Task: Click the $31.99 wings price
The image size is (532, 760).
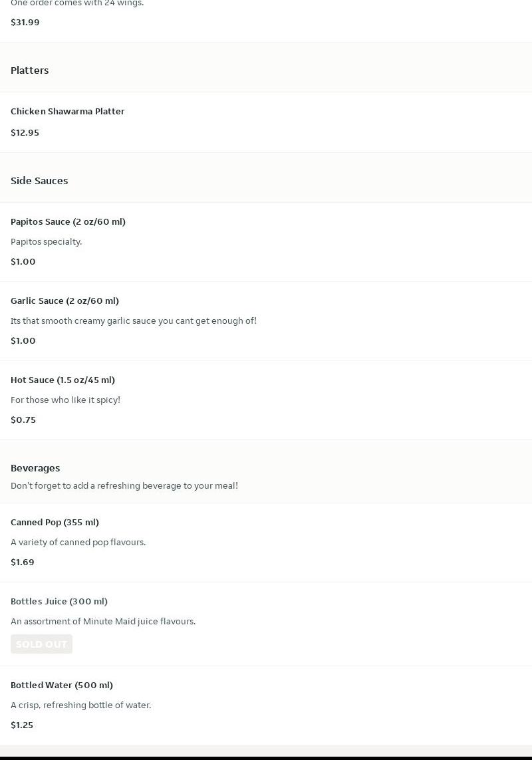Action: [x=25, y=22]
